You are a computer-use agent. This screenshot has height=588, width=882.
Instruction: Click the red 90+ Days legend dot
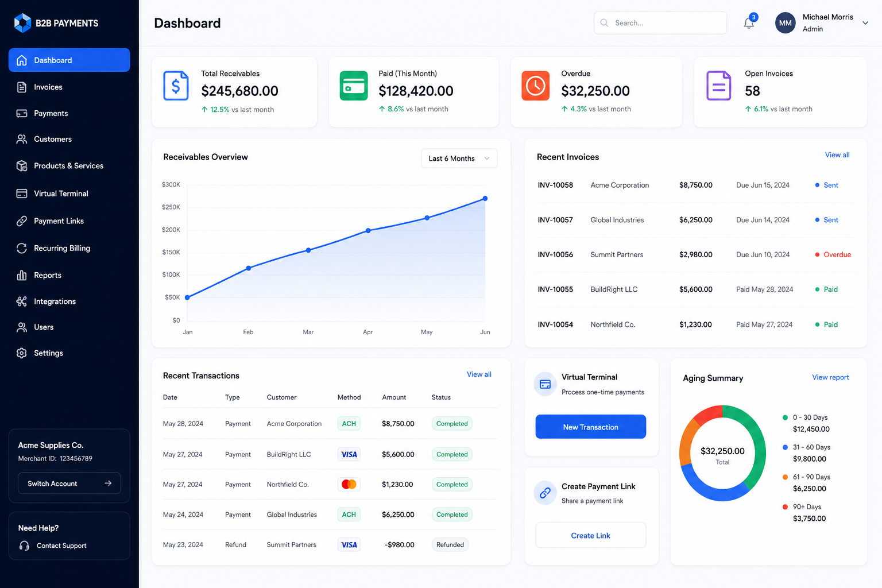(785, 507)
